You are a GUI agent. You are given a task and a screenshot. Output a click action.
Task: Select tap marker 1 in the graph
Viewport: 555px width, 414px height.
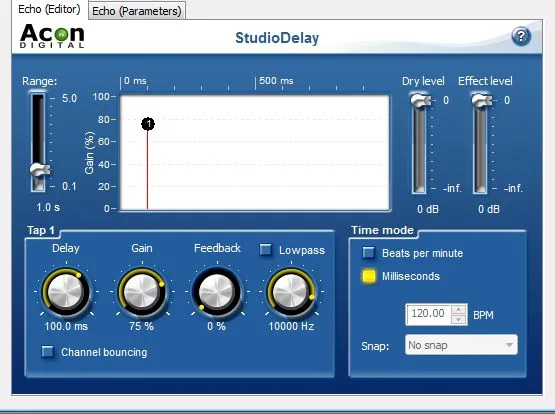point(148,124)
